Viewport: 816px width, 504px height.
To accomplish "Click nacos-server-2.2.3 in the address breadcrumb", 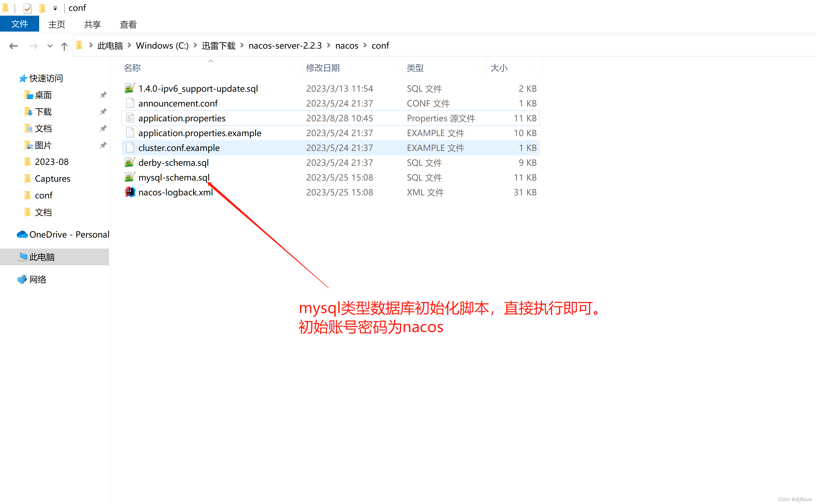I will pos(285,46).
